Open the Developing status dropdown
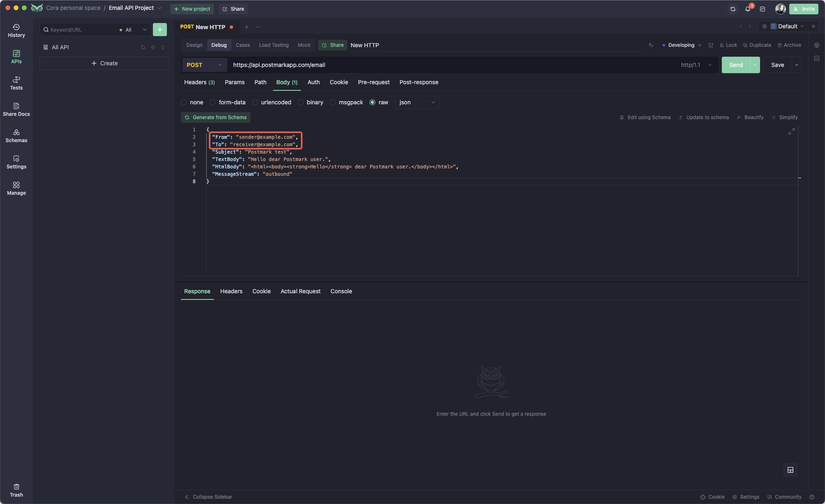Screen dimensions: 825x504 click(682, 45)
